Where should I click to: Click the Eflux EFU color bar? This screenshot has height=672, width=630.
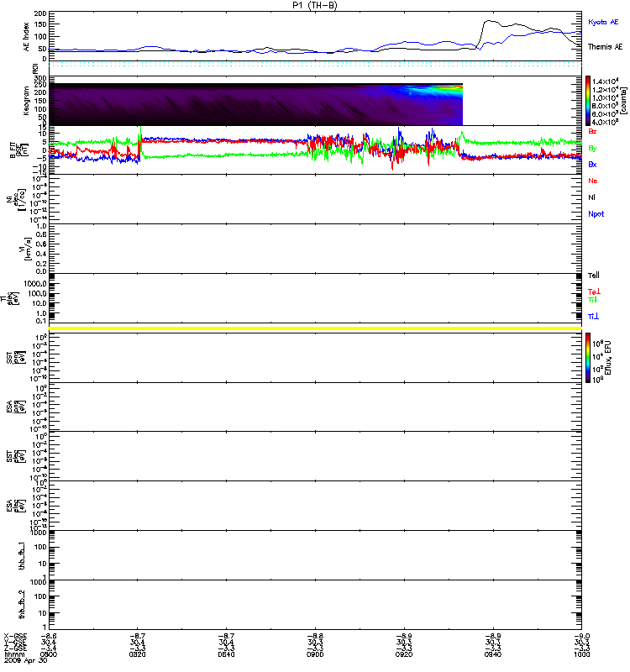pos(588,358)
